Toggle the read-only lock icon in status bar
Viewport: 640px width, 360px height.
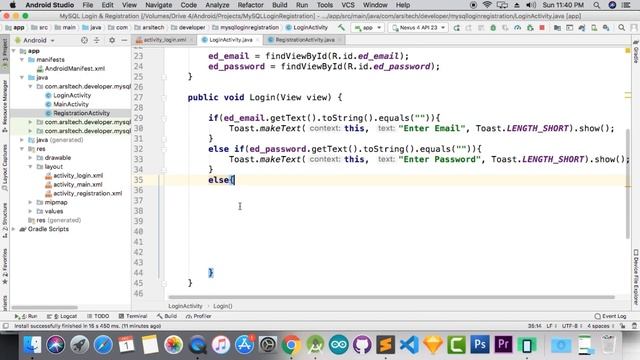click(x=622, y=326)
